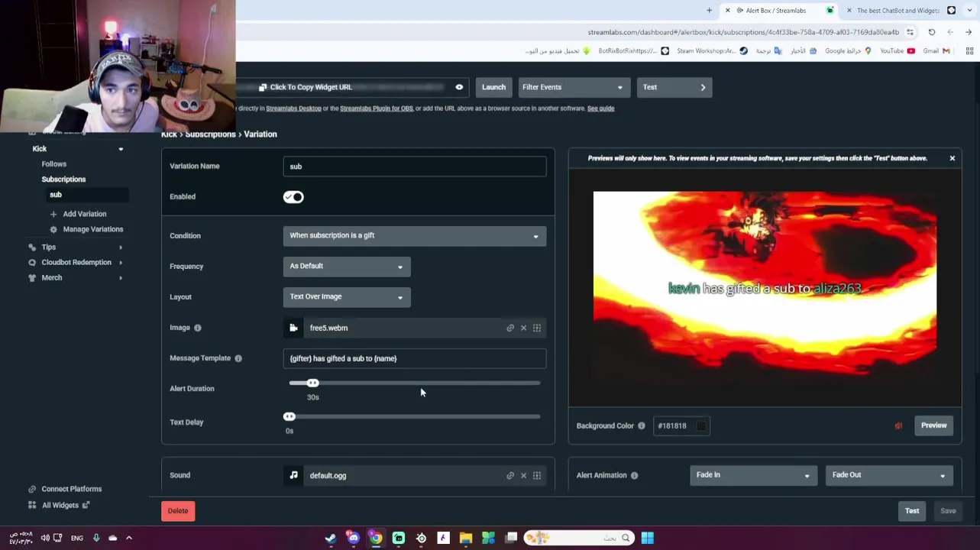Open the See guide link
Viewport: 980px width, 550px height.
601,108
